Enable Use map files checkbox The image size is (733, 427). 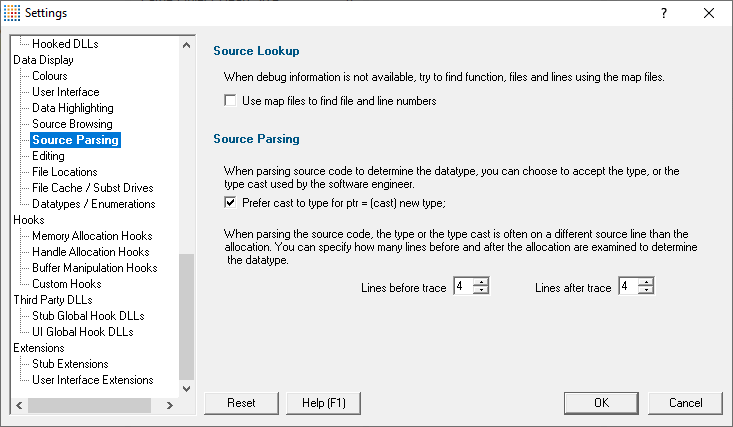pyautogui.click(x=230, y=101)
